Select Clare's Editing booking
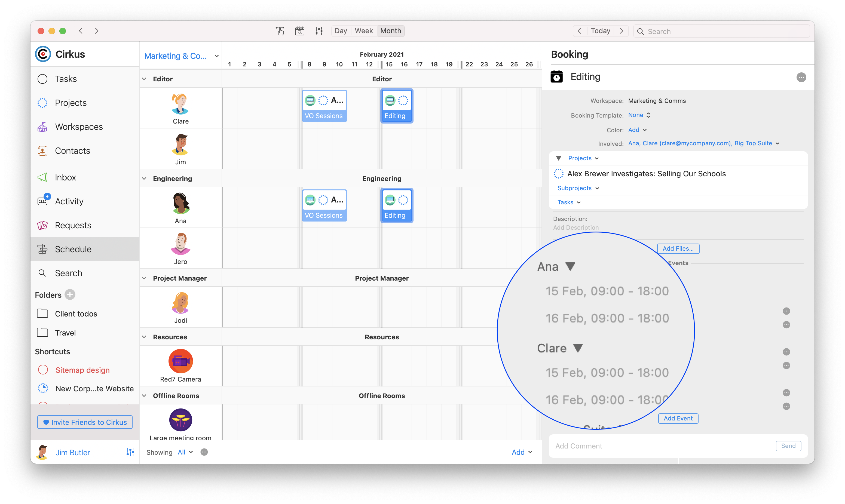This screenshot has width=845, height=504. [397, 106]
